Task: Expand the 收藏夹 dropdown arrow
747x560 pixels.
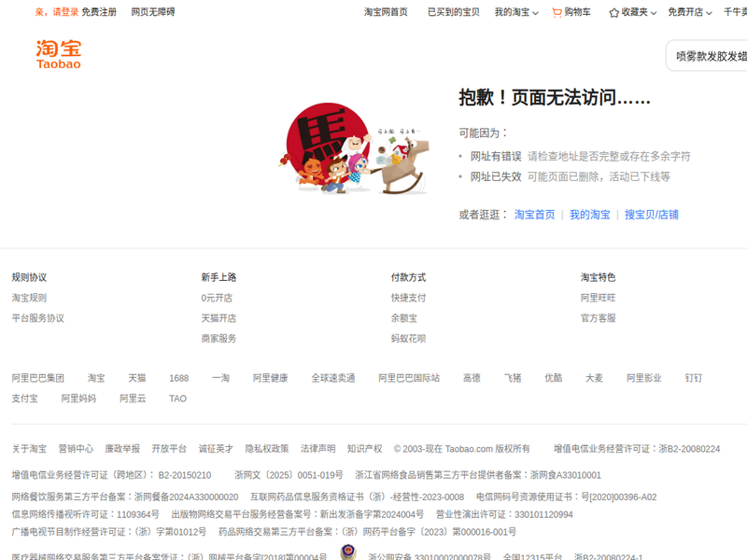Action: (x=654, y=13)
